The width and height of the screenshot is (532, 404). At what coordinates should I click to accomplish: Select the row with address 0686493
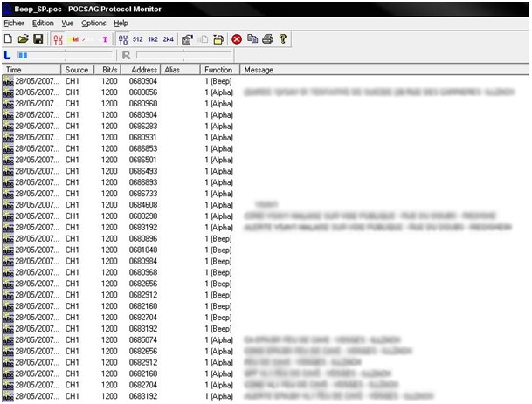coord(266,171)
